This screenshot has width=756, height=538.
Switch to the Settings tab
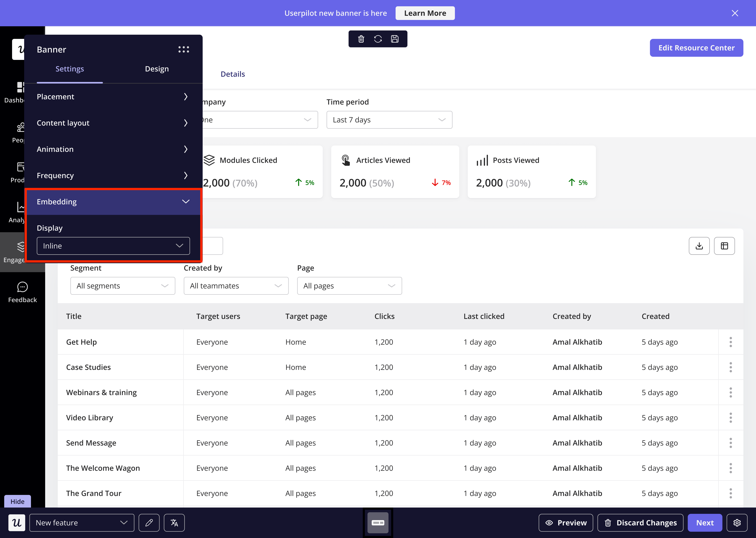70,69
